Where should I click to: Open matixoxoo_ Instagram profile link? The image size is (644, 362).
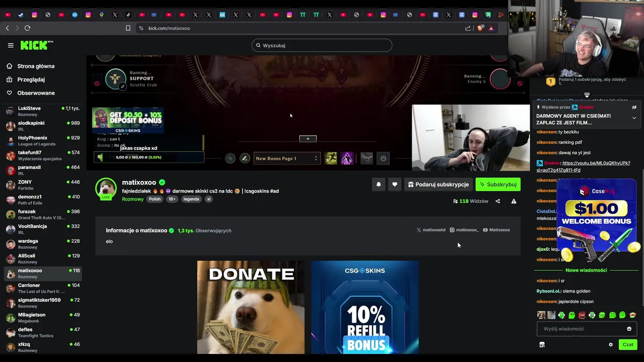tap(464, 230)
